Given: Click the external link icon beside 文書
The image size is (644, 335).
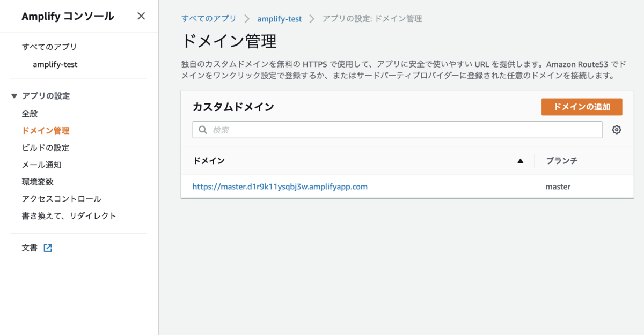Looking at the screenshot, I should (x=48, y=248).
